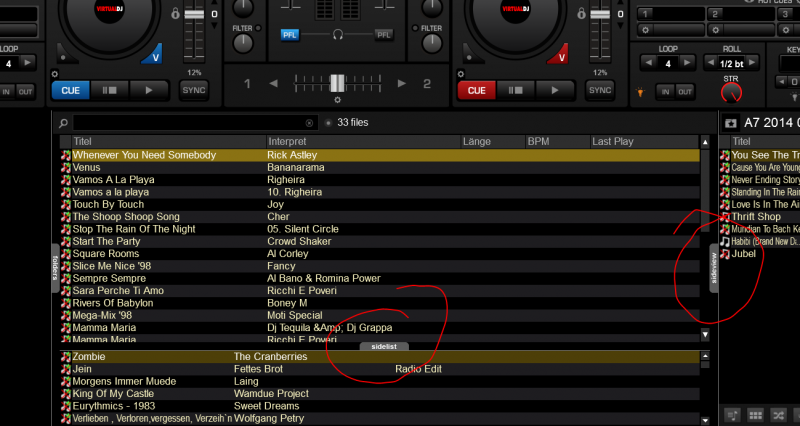Toggle the pitch lock icon on deck 2
The height and width of the screenshot is (426, 800).
(581, 13)
